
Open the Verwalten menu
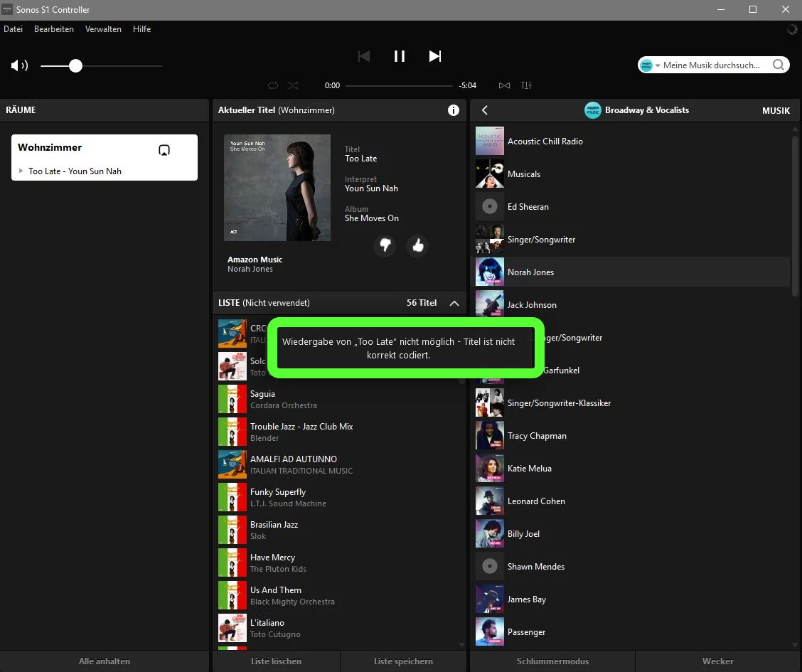[103, 29]
